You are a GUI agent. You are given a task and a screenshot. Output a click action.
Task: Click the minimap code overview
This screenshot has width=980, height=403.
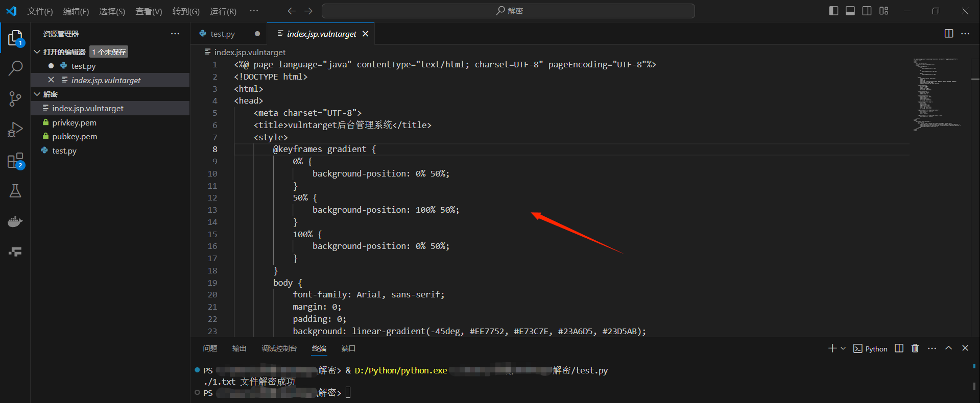click(x=937, y=94)
